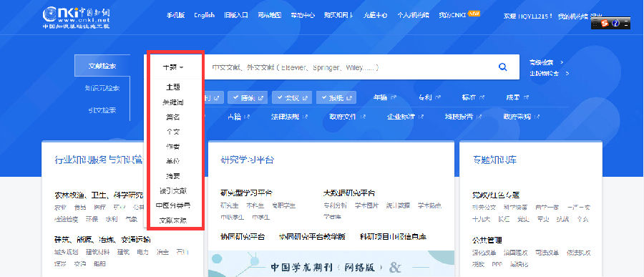Click external-link icon beside 成果

tap(527, 98)
